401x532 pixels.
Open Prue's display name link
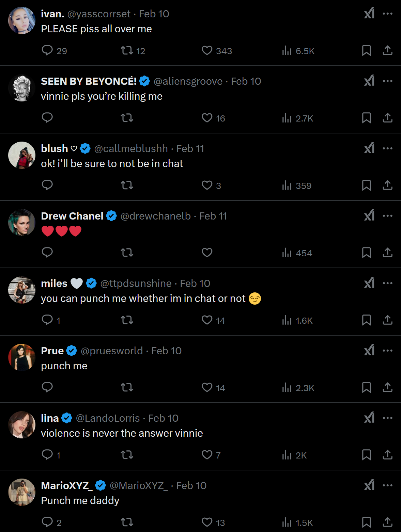click(x=52, y=351)
